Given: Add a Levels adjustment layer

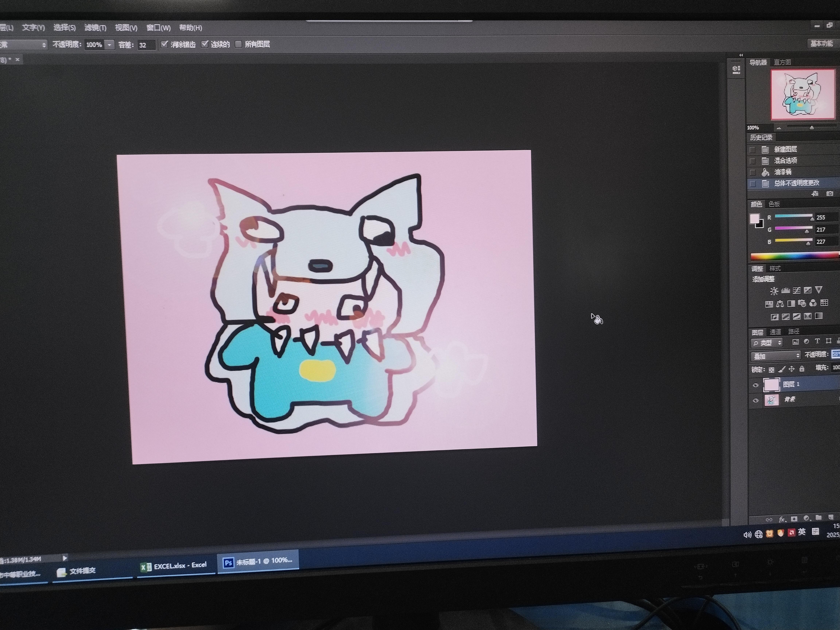Looking at the screenshot, I should tap(785, 291).
